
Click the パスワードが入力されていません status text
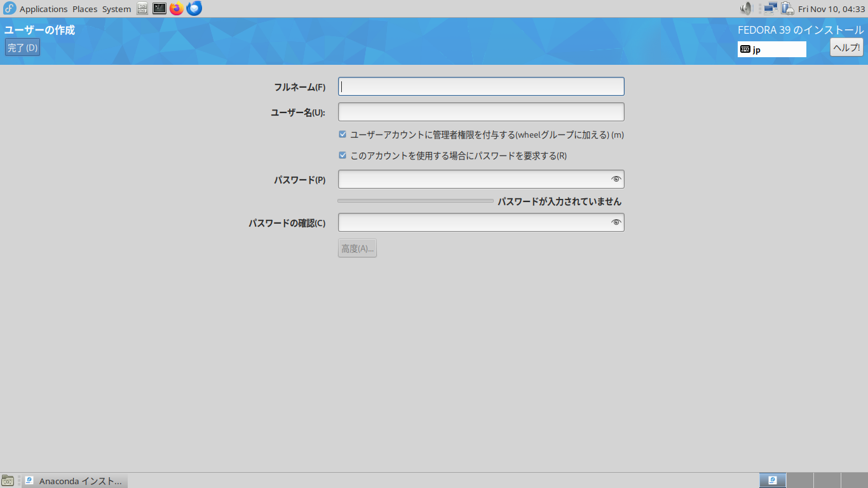(559, 201)
